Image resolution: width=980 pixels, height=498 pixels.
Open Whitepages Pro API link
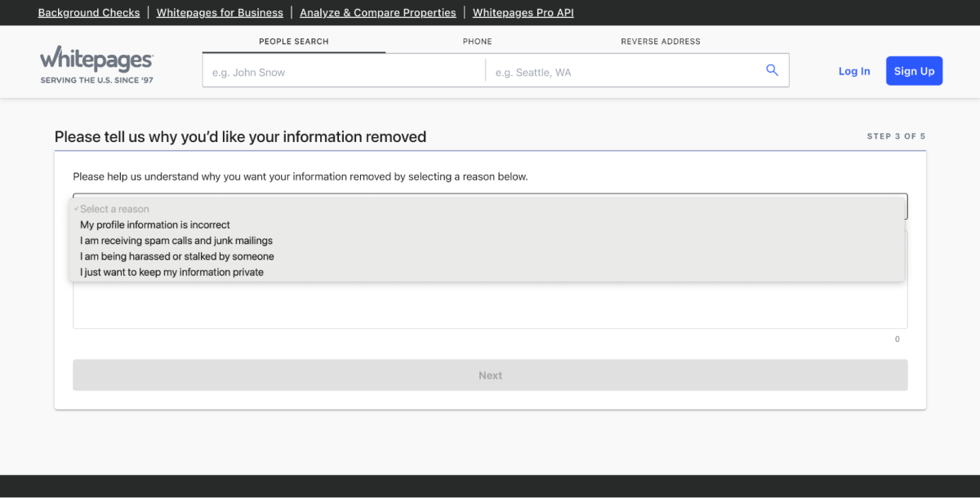click(523, 13)
